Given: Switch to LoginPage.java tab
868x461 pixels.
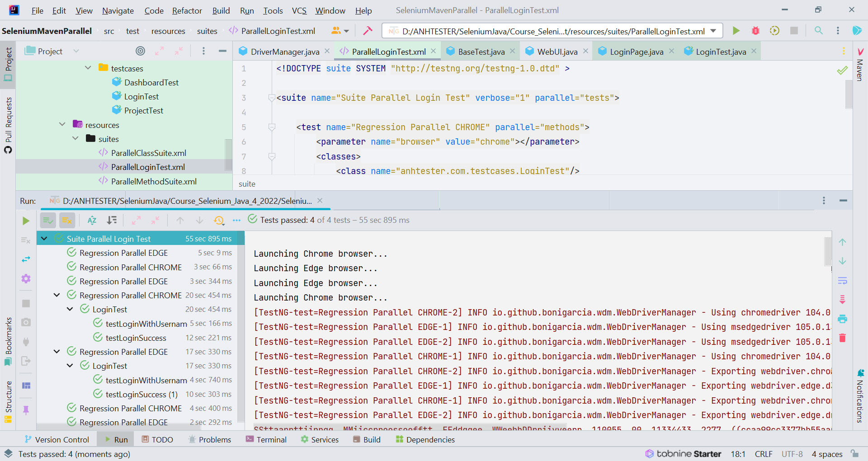Looking at the screenshot, I should click(637, 52).
